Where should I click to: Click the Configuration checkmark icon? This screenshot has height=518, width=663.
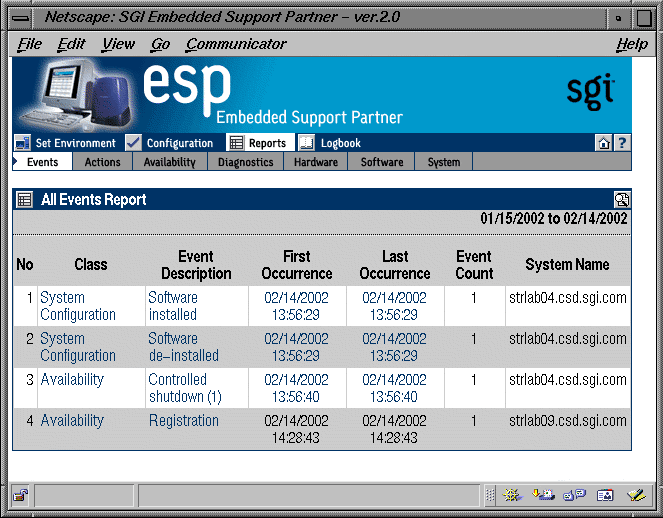(134, 143)
